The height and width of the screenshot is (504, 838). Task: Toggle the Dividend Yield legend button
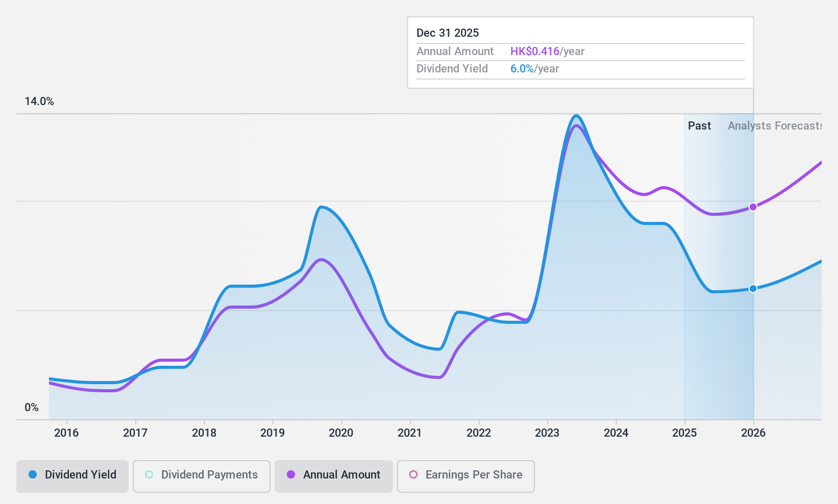point(72,476)
